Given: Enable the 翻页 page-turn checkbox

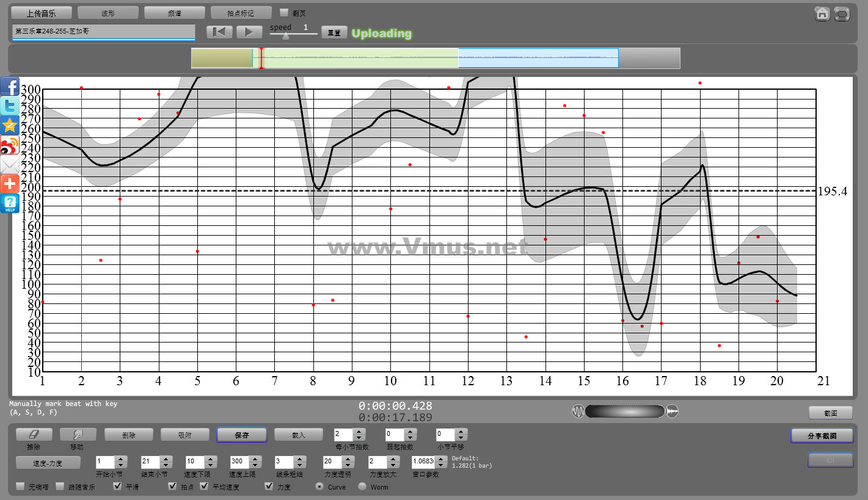Looking at the screenshot, I should [284, 13].
